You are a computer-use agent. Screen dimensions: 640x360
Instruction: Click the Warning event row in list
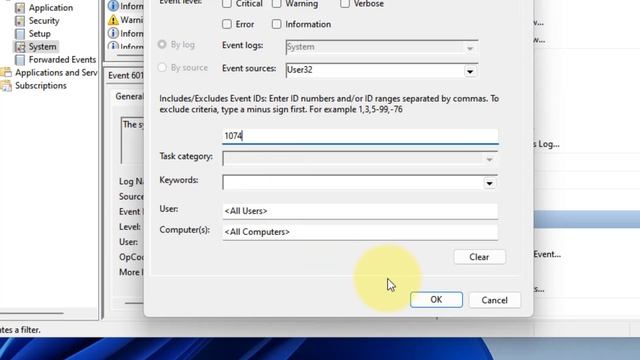tap(125, 20)
